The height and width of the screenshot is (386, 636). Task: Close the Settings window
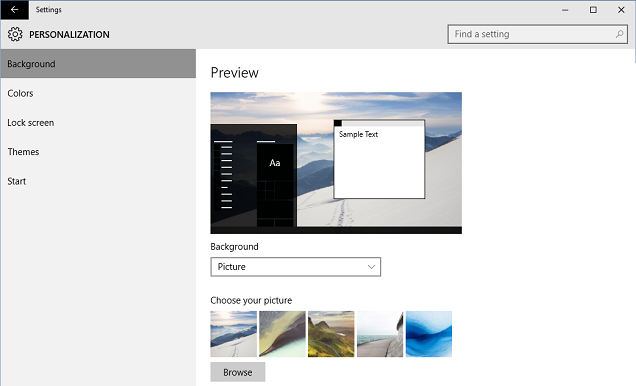621,10
